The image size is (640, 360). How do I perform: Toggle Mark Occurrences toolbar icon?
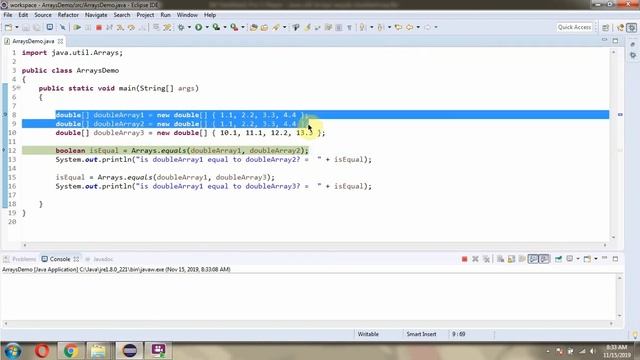click(307, 27)
